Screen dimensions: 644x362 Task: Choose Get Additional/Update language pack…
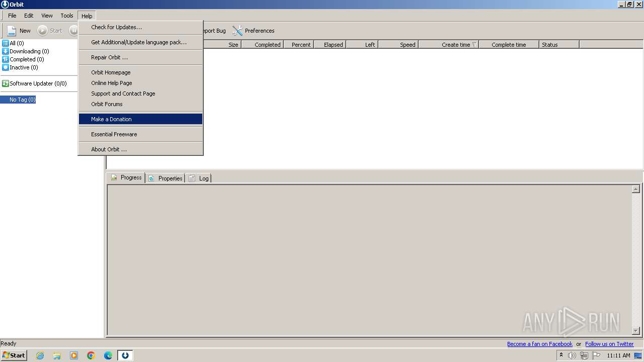(x=140, y=42)
